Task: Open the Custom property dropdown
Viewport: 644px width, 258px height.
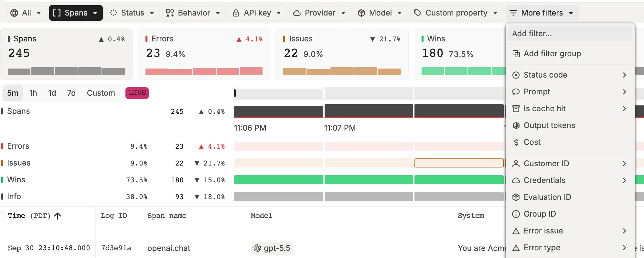Action: point(456,13)
